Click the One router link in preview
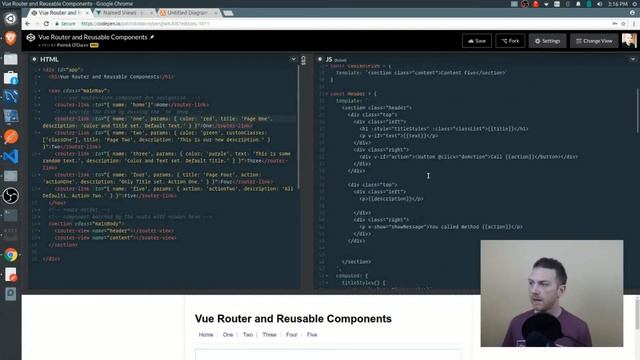Image resolution: width=640 pixels, height=360 pixels. click(x=228, y=335)
